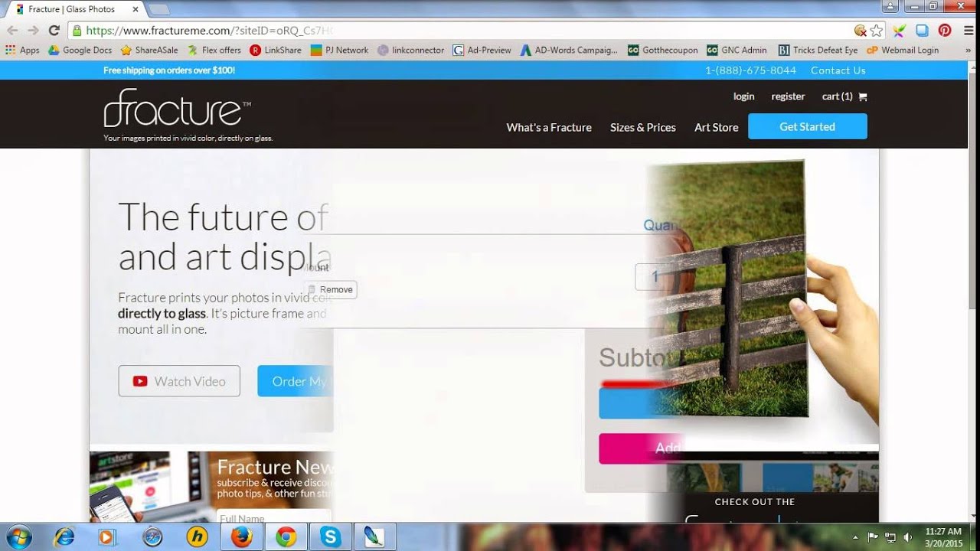This screenshot has width=980, height=551.
Task: Open the Google Docs bookmark
Action: point(80,50)
